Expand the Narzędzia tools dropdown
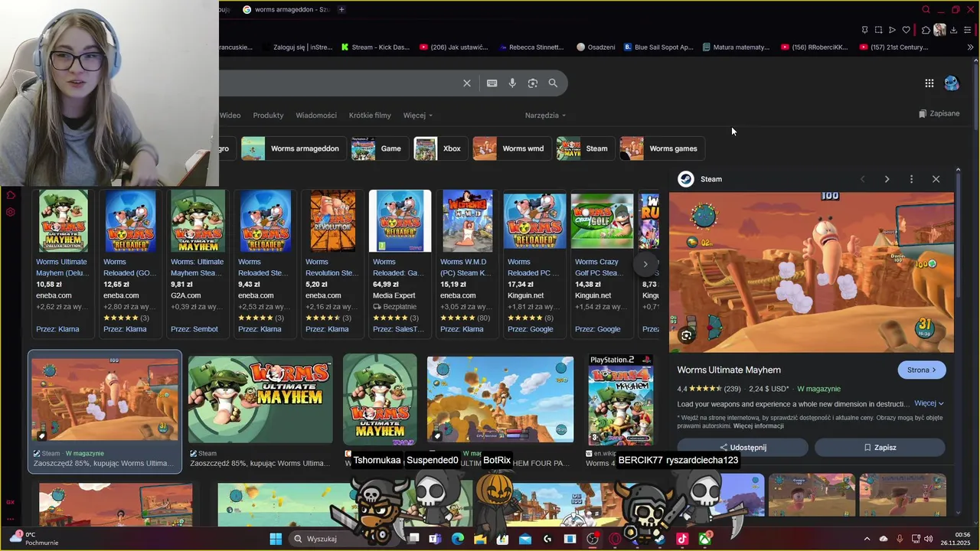Viewport: 980px width, 551px height. click(545, 116)
